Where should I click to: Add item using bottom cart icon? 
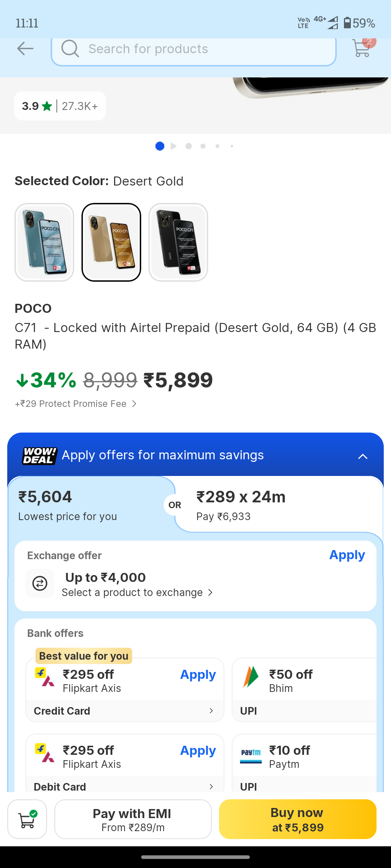point(27,819)
